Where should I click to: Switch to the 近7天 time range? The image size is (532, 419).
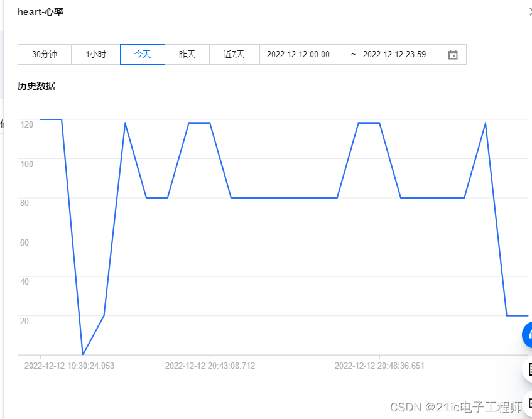coord(234,54)
